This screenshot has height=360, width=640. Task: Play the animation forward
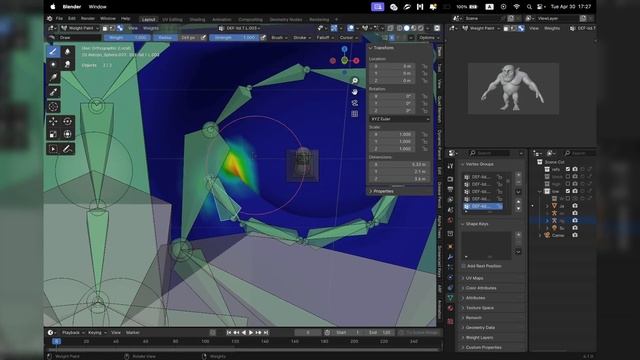(x=251, y=333)
